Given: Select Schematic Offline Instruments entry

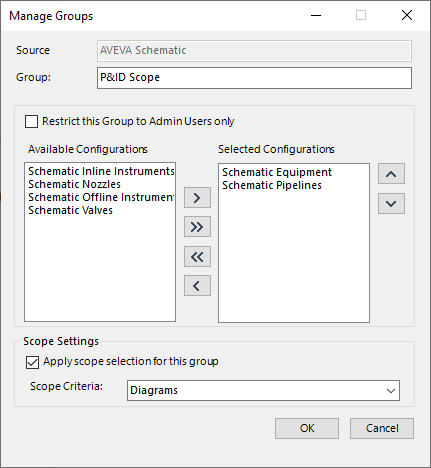Looking at the screenshot, I should (101, 197).
